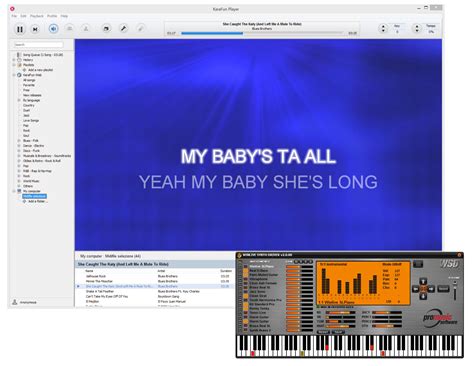This screenshot has height=366, width=474.
Task: Select Others genre
Action: point(28,186)
